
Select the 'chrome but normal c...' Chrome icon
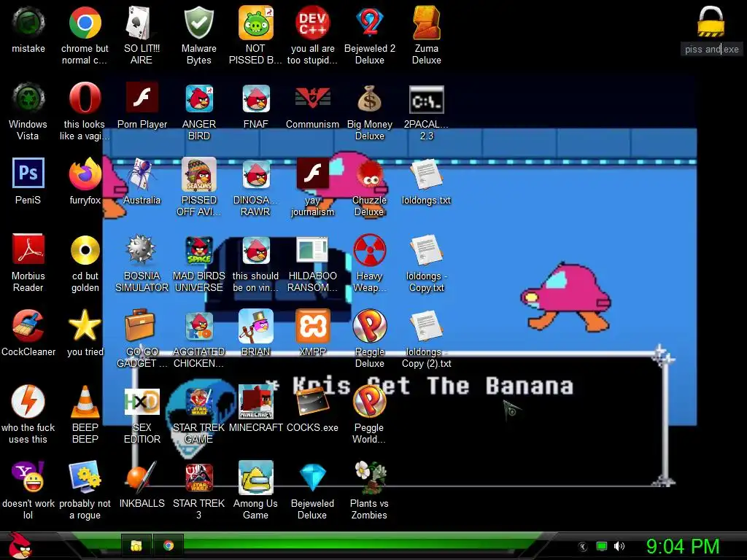(x=85, y=23)
